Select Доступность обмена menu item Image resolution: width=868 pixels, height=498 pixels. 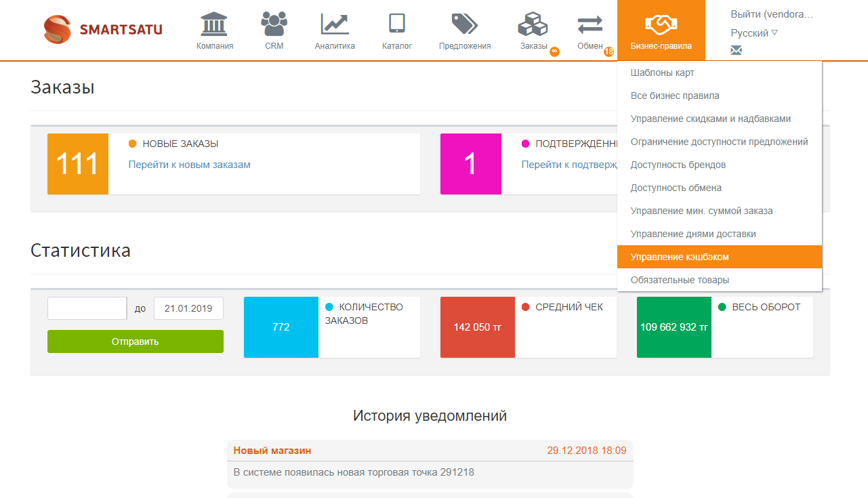(x=720, y=188)
